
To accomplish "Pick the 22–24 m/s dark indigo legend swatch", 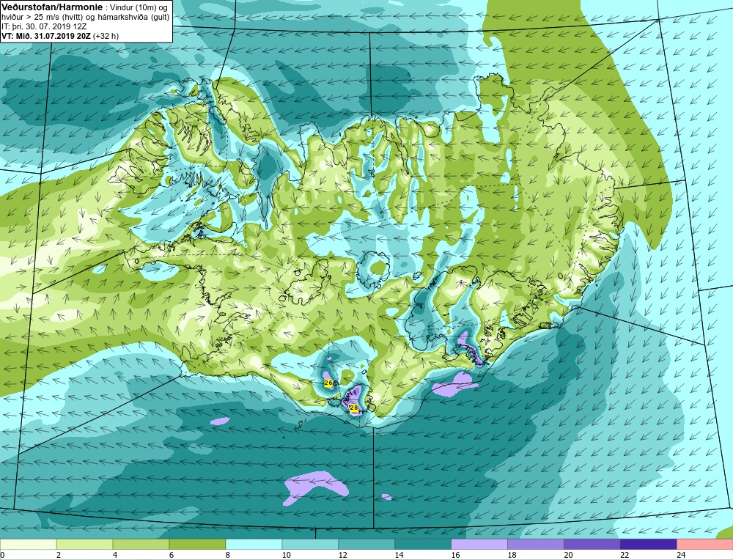I will click(649, 545).
